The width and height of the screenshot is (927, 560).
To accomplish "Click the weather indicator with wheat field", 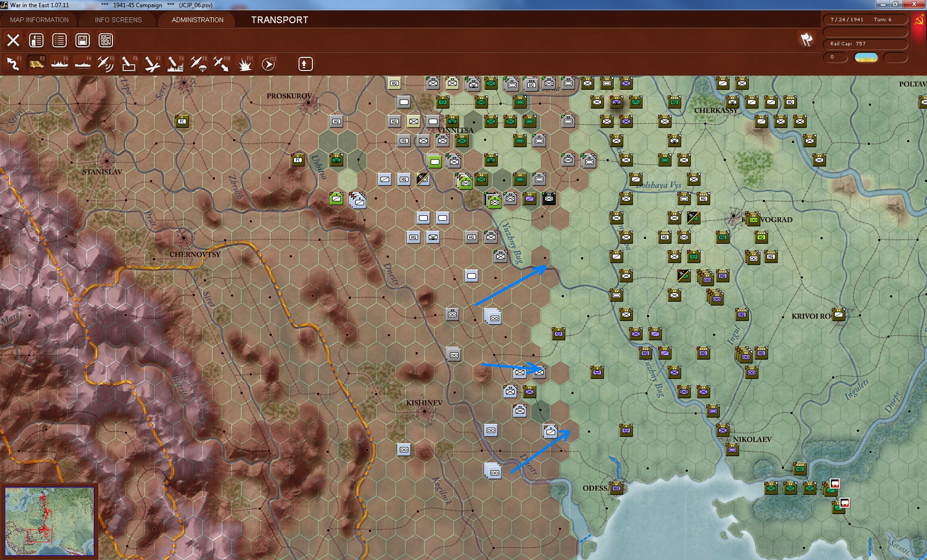I will coord(866,57).
